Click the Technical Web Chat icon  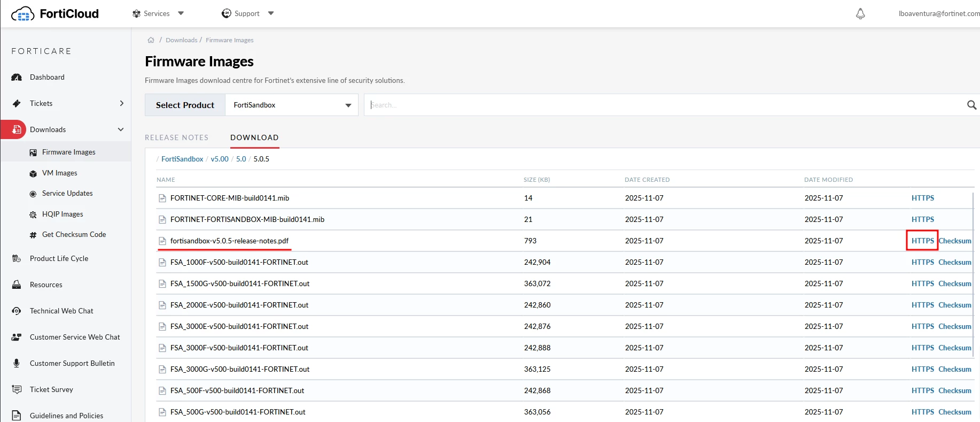click(x=17, y=311)
